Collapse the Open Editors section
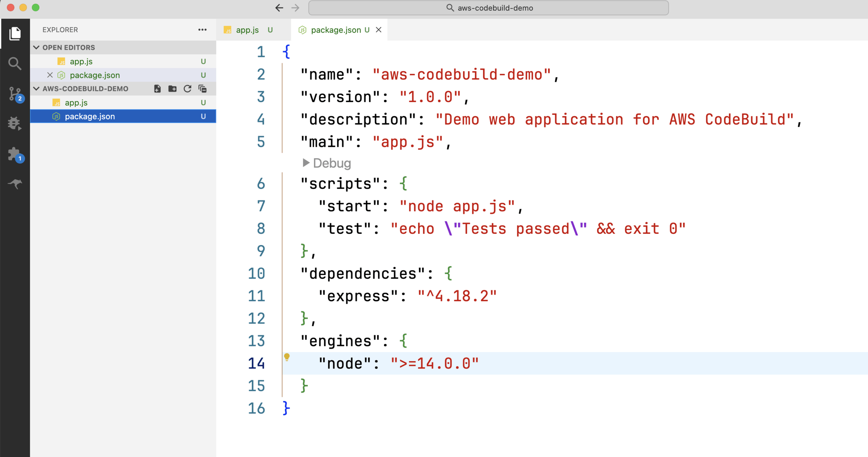This screenshot has height=457, width=868. click(36, 48)
